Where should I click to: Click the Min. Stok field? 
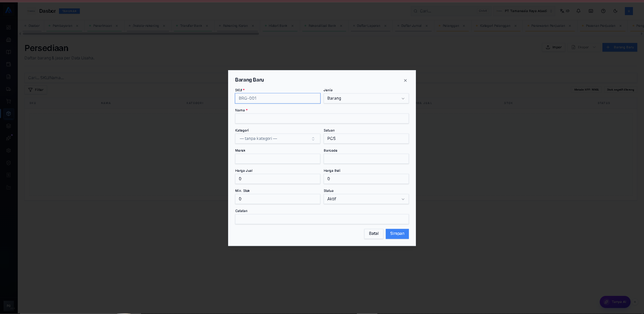278,199
